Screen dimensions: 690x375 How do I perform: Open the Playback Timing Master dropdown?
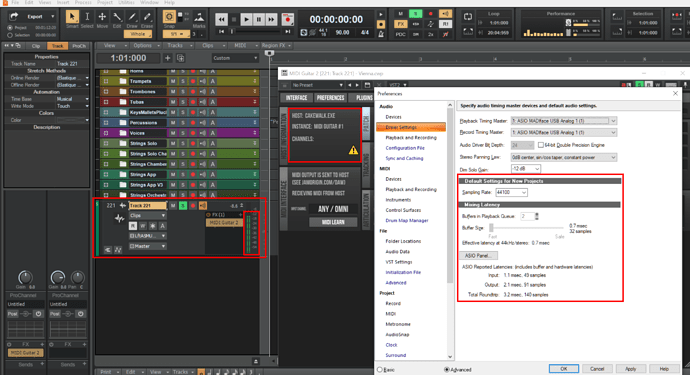point(564,121)
